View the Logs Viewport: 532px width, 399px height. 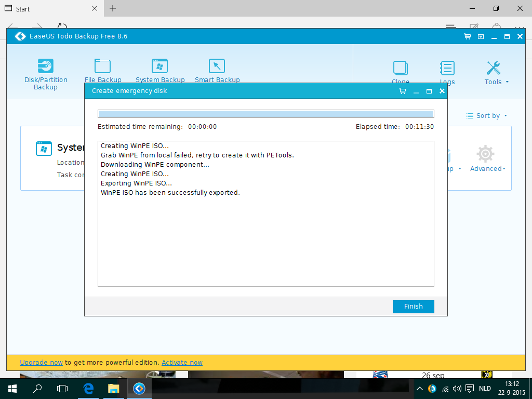coord(447,72)
